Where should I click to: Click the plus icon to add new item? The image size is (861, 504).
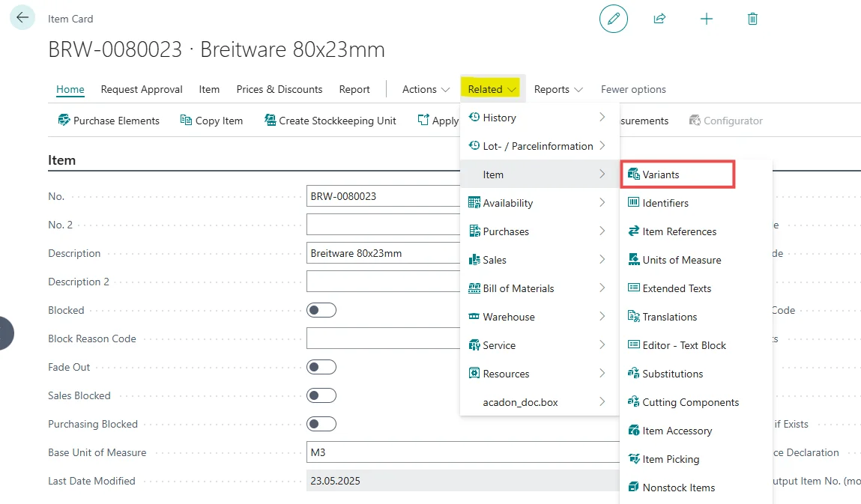[x=706, y=19]
